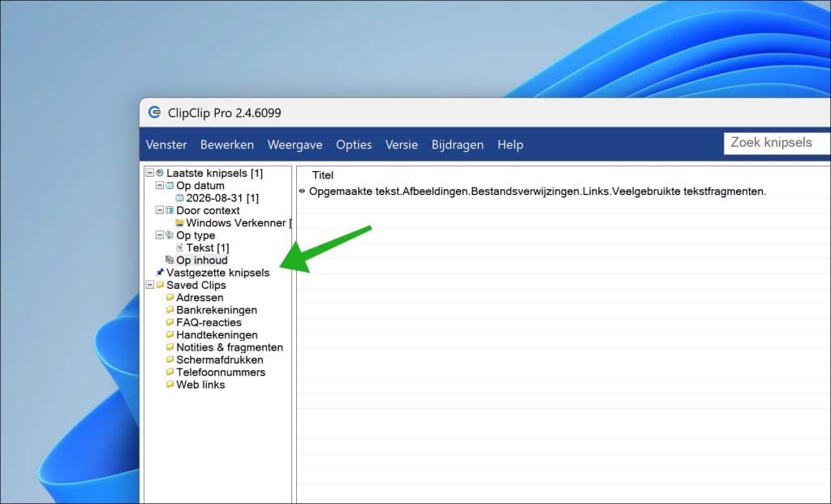Collapse the Op datum node
The width and height of the screenshot is (831, 504).
click(160, 186)
